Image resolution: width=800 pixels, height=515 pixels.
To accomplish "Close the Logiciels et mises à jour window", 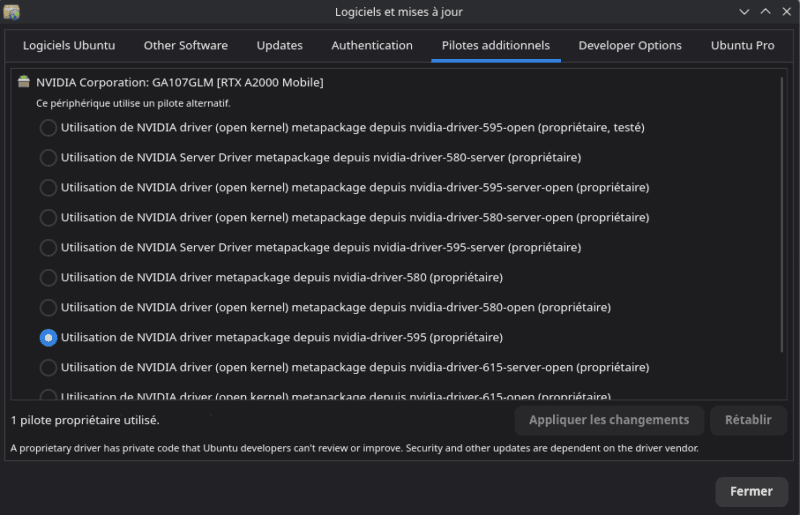I will click(787, 12).
